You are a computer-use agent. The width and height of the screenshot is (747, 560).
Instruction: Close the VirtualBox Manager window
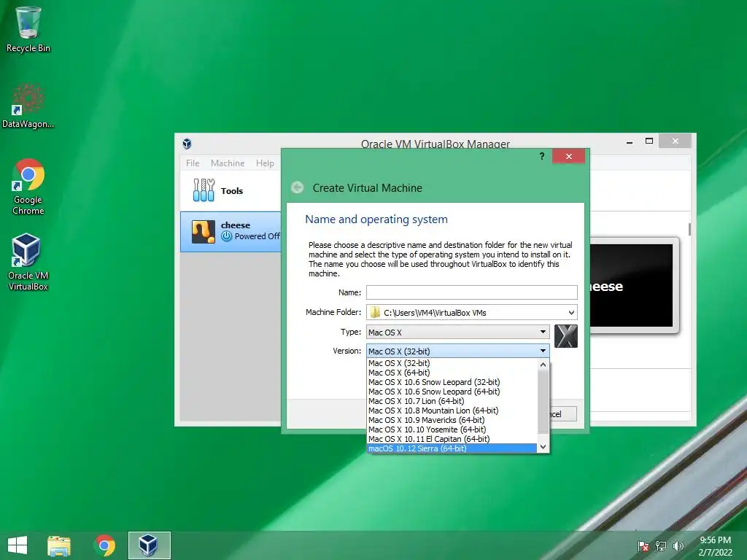675,141
